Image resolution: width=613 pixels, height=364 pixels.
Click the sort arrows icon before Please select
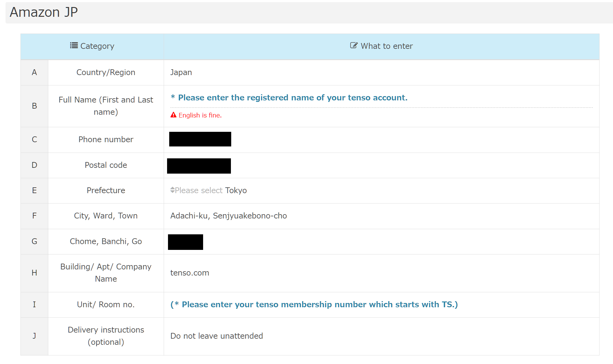173,190
